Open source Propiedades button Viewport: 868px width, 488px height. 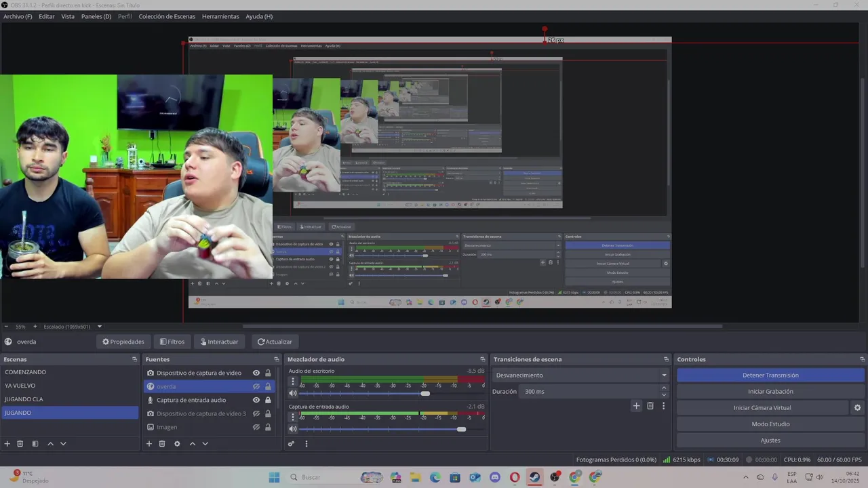coord(123,342)
